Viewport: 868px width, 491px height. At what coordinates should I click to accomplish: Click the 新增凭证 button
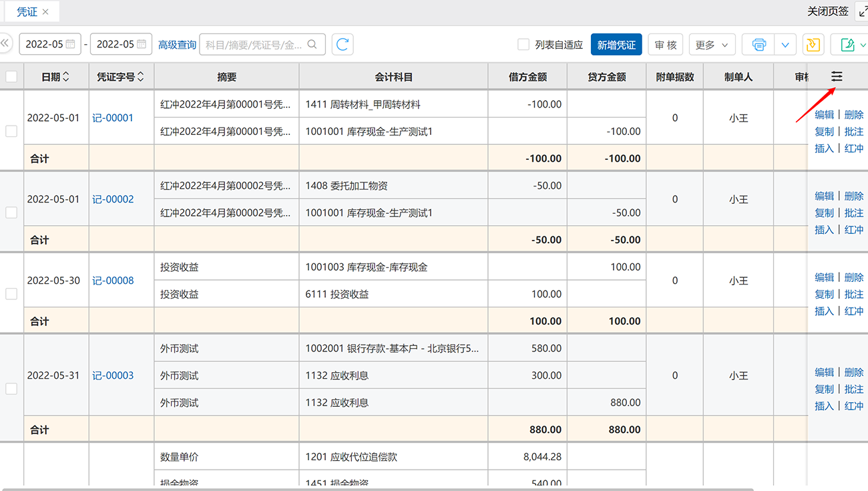pyautogui.click(x=616, y=45)
